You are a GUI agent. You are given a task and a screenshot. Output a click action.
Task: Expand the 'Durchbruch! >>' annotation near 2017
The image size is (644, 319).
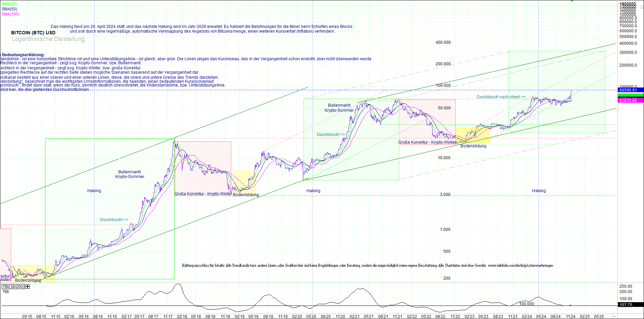pos(114,219)
